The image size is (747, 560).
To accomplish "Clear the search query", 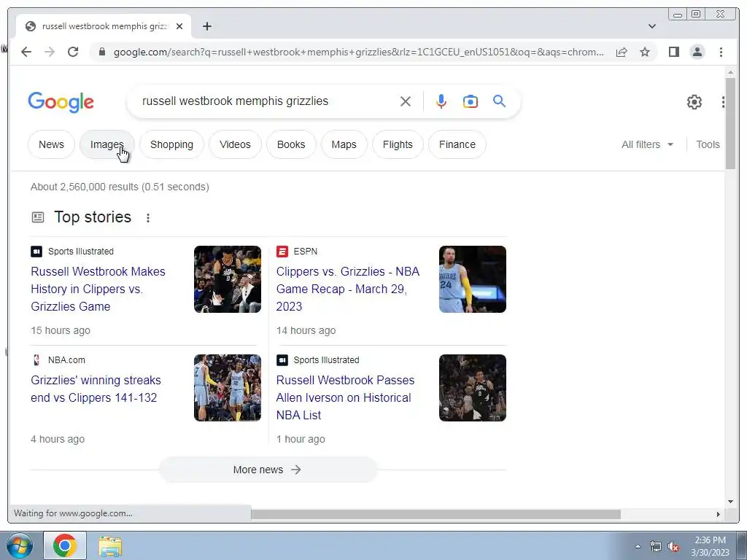I will tap(406, 101).
